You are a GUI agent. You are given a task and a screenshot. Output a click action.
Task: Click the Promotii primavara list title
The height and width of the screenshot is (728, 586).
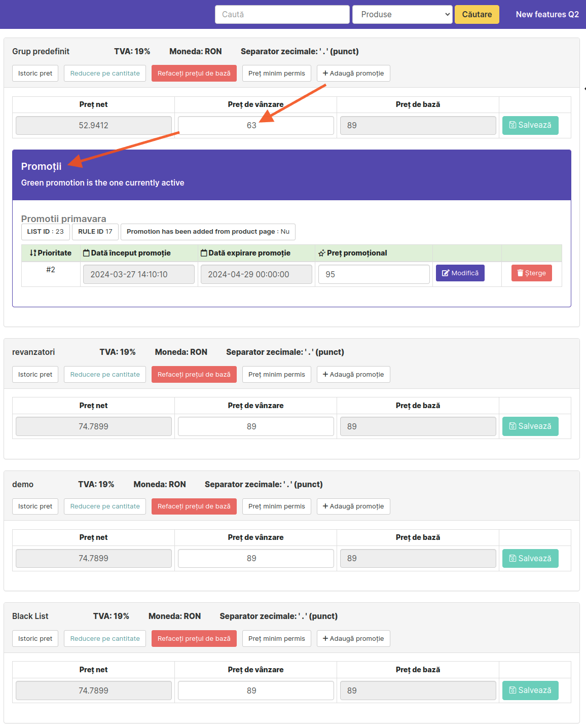point(64,219)
